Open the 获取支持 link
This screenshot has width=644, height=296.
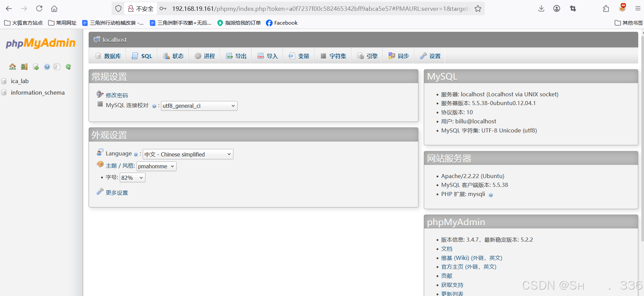point(452,285)
